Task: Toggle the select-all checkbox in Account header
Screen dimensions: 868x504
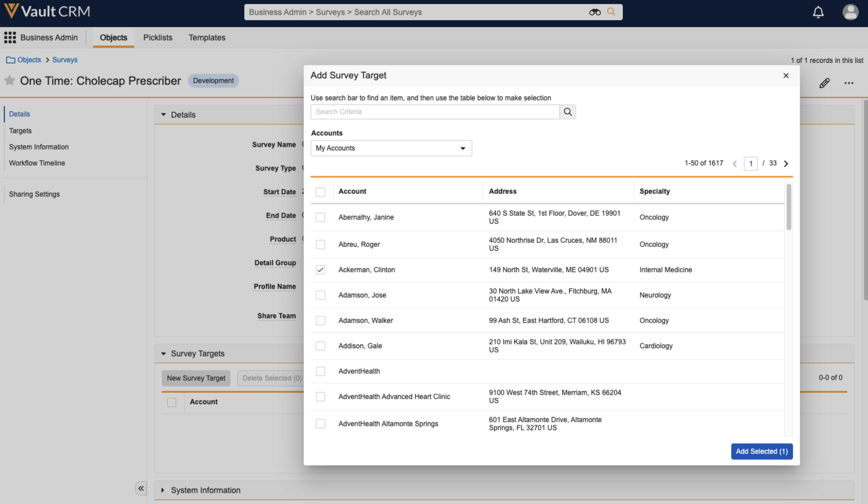Action: point(320,192)
